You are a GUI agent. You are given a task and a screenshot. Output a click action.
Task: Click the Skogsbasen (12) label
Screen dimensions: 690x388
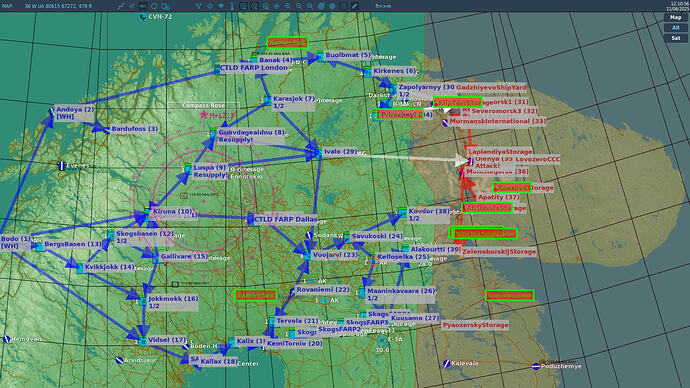145,237
